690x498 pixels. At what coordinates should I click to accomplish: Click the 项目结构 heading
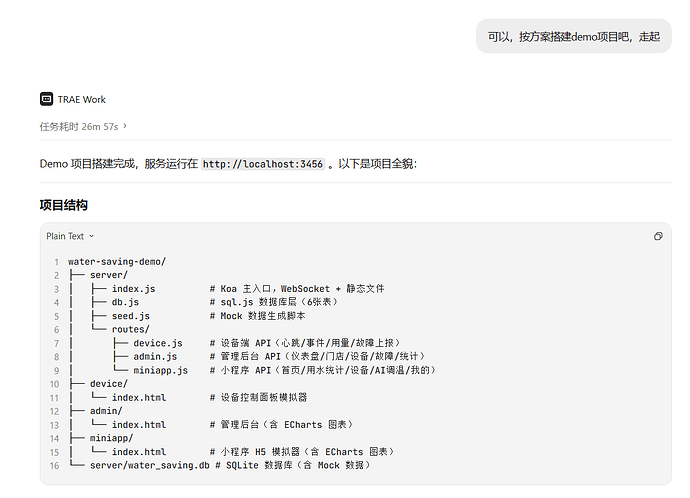(63, 205)
